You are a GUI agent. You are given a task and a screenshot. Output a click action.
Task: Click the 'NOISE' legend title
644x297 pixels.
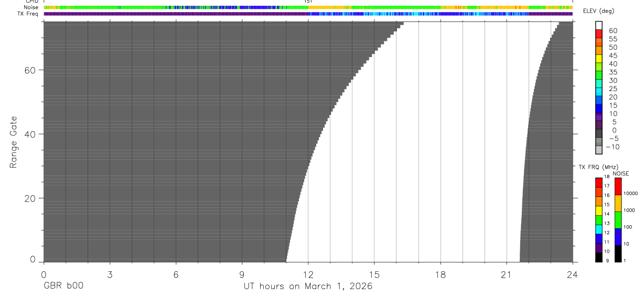point(620,173)
